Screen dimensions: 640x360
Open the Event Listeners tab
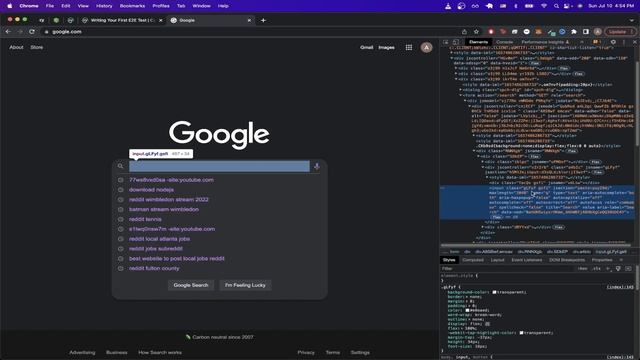tap(527, 260)
